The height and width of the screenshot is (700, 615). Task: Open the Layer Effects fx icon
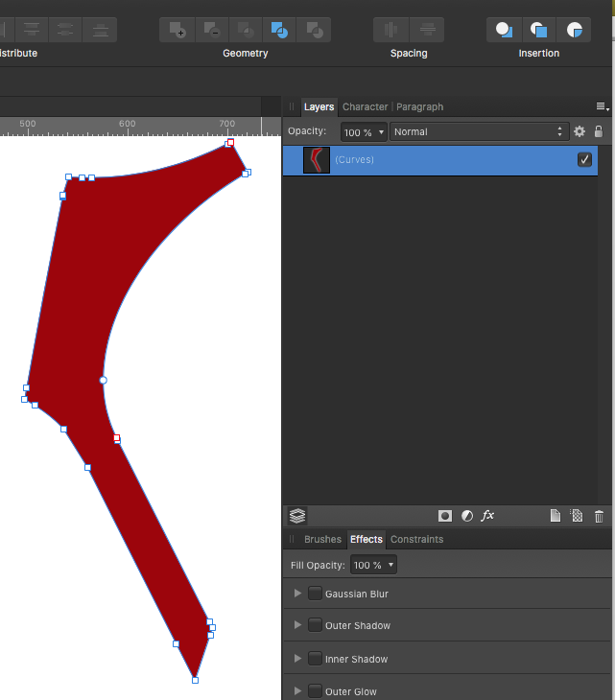(487, 516)
